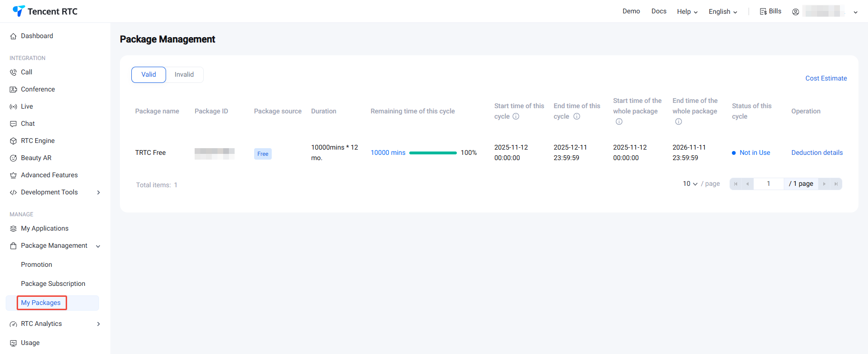Click the Beauty AR face icon
This screenshot has height=354, width=868.
point(13,158)
